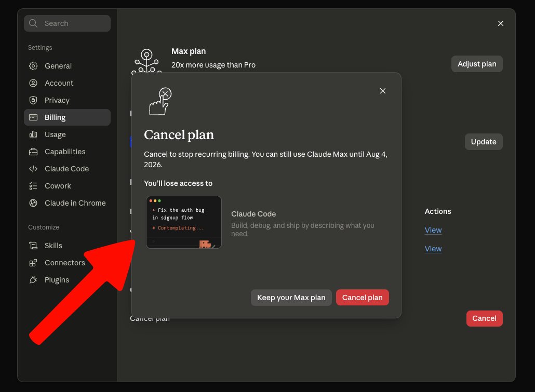Click the Billing card icon

pyautogui.click(x=33, y=117)
